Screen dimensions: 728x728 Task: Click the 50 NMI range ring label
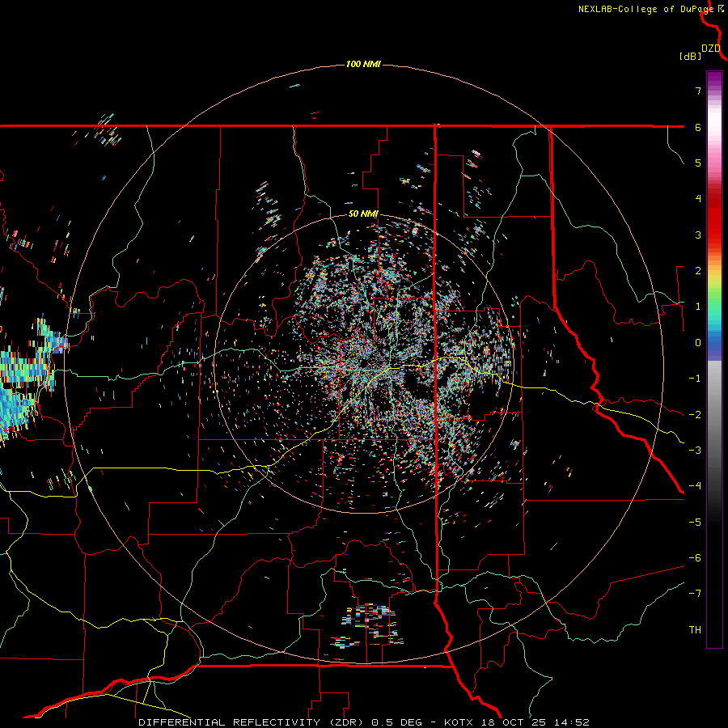click(363, 214)
